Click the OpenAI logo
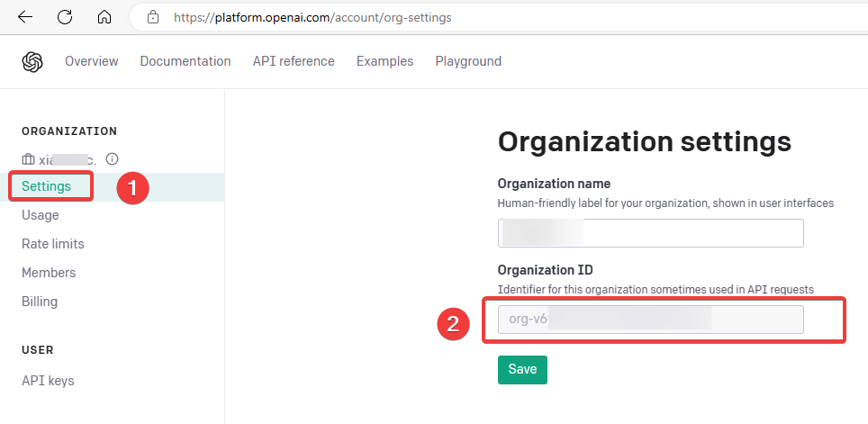The image size is (868, 424). [32, 61]
